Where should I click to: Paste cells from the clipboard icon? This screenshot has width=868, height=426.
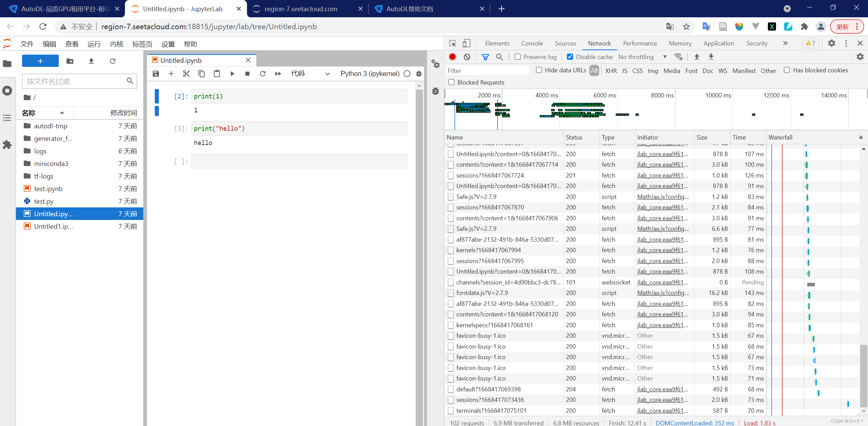[217, 74]
